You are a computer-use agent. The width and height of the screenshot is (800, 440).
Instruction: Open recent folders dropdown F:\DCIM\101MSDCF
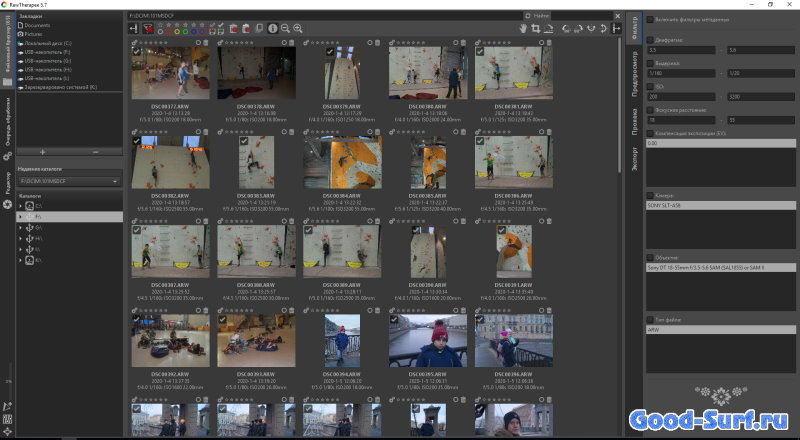69,181
